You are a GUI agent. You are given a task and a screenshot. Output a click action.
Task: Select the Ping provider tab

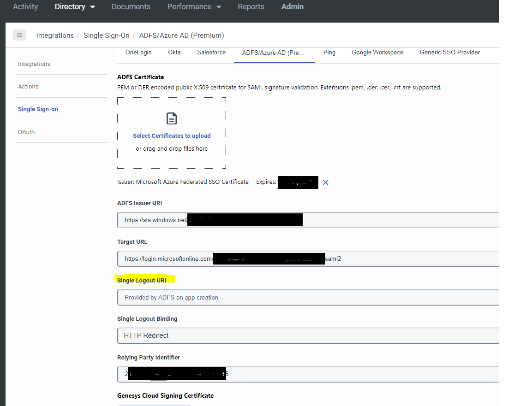[329, 53]
